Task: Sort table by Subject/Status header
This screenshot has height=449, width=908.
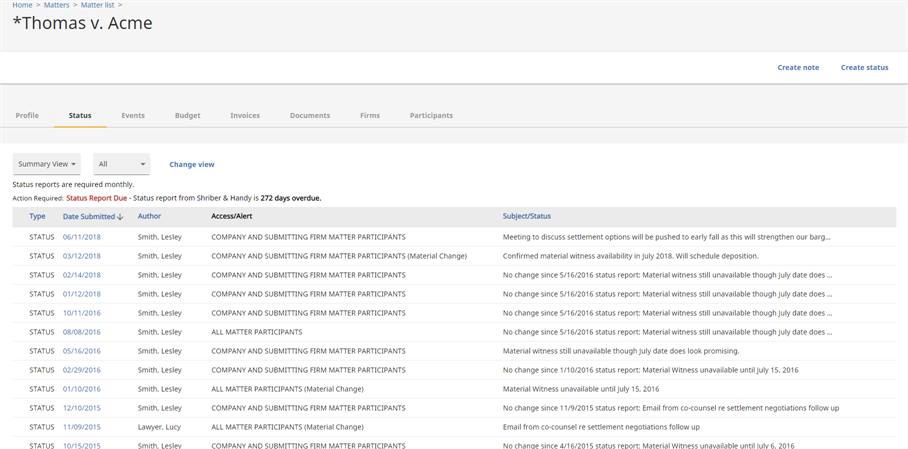Action: coord(526,216)
